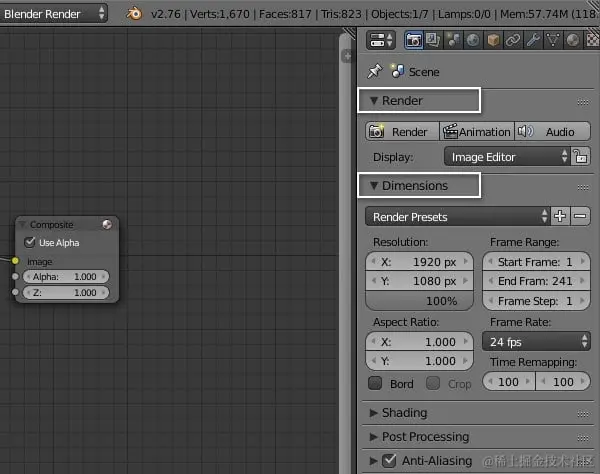Click the grey Z input socket

coord(15,292)
